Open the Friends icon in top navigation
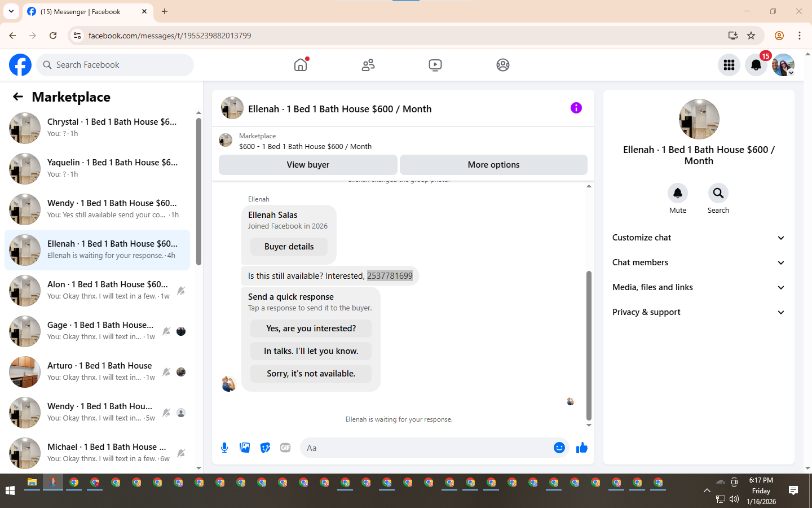 coord(368,65)
